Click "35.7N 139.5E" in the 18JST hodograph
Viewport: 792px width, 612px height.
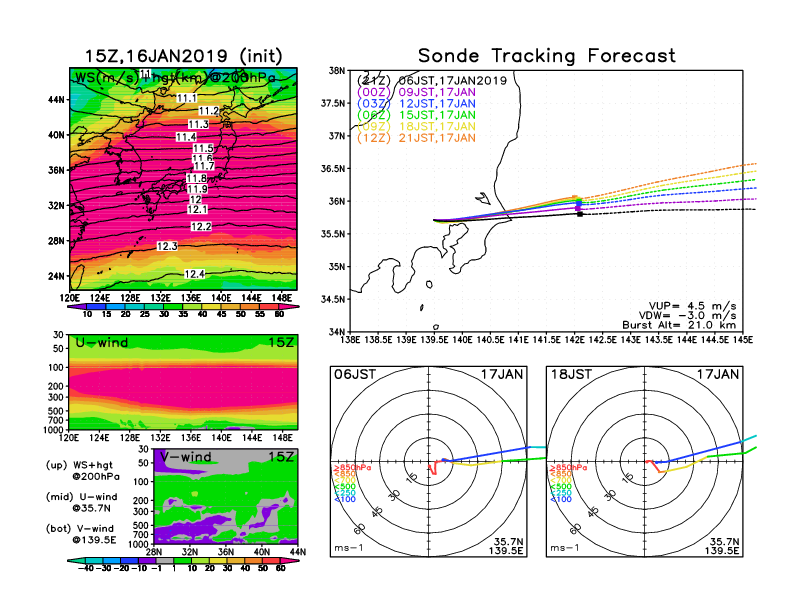[722, 546]
